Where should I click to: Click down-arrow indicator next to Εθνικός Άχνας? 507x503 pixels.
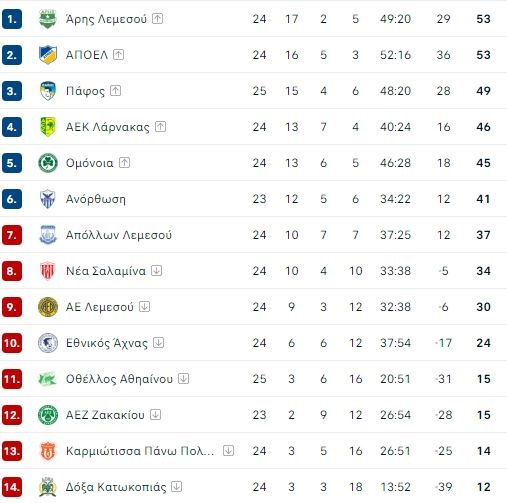[158, 342]
